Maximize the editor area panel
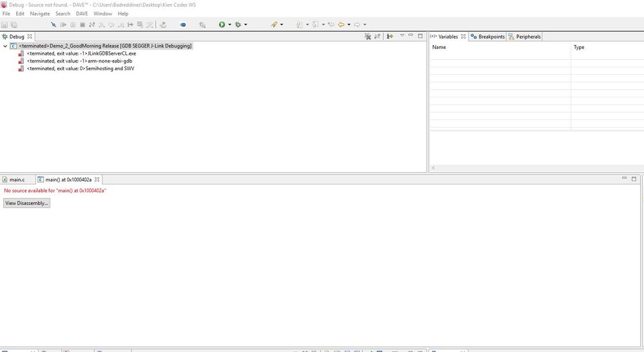This screenshot has width=644, height=352. 634,179
